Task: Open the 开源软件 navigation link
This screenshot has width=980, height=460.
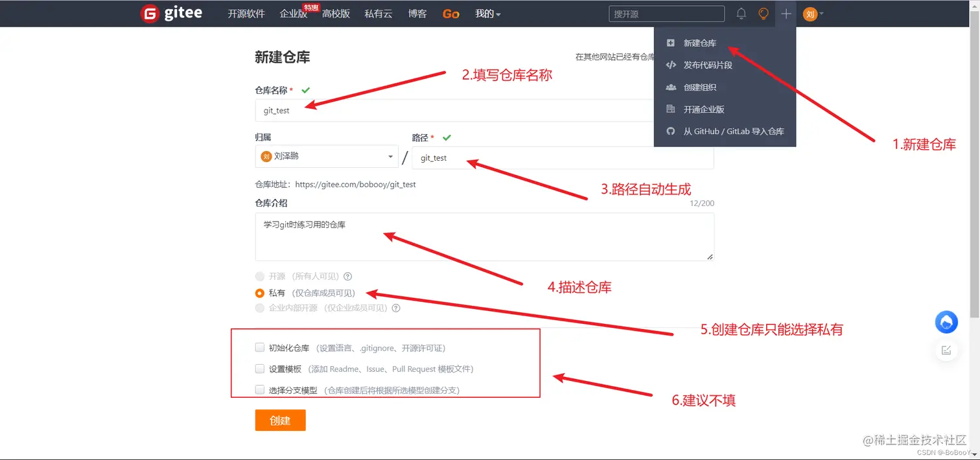Action: [246, 13]
